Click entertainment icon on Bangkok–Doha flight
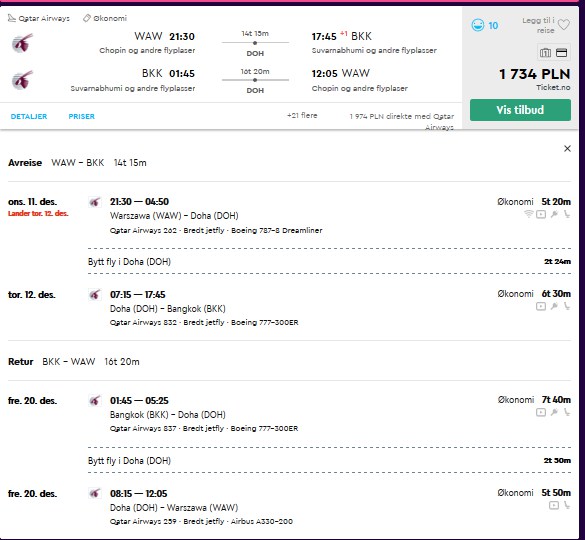The width and height of the screenshot is (585, 540). (x=541, y=412)
